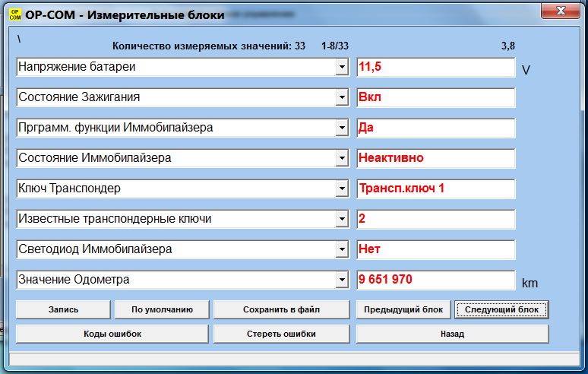This screenshot has width=588, height=374.
Task: Click Ключ Транспондер combo box text
Action: [x=70, y=189]
